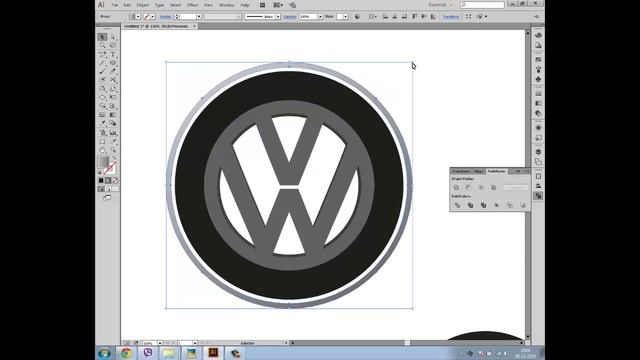Click the Isolate Selected Object icon

(469, 16)
